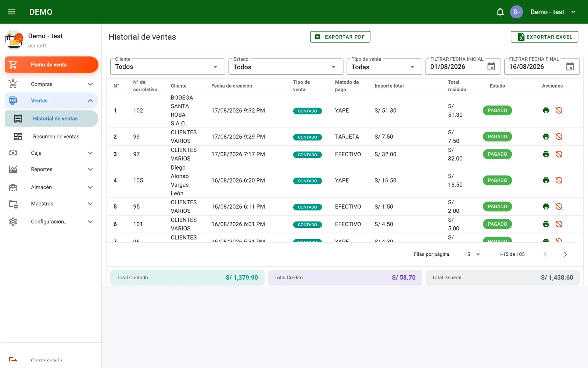Screen dimensions: 588x368
Task: Click the Total General summary card
Action: [502, 277]
